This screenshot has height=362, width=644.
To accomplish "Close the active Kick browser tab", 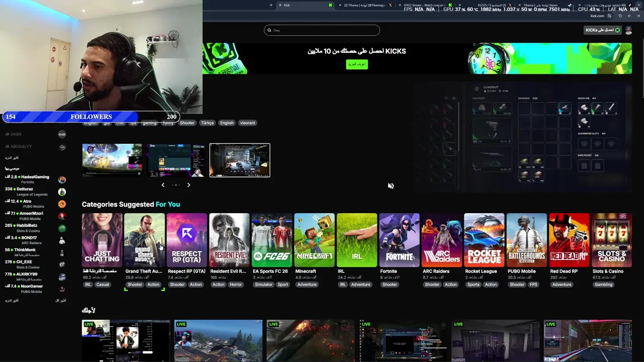I will tap(280, 5).
